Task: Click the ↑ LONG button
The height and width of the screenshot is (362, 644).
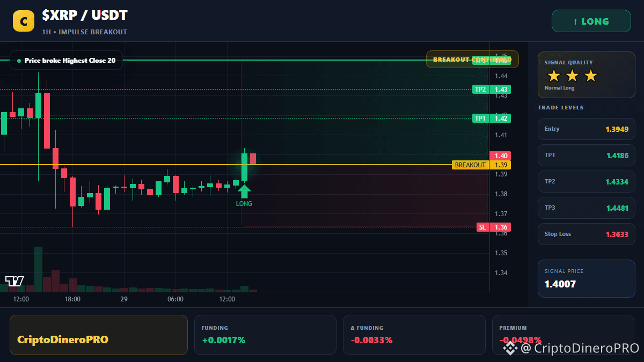Action: pos(591,21)
